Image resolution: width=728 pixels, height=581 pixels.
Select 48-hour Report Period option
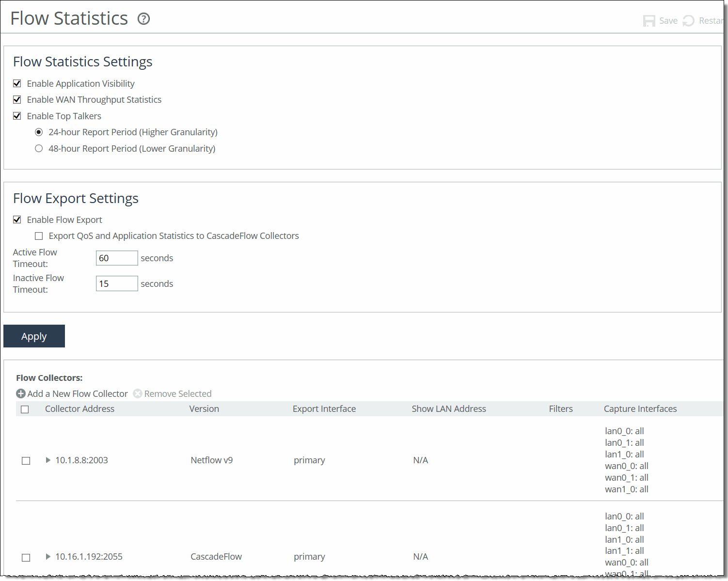point(39,148)
